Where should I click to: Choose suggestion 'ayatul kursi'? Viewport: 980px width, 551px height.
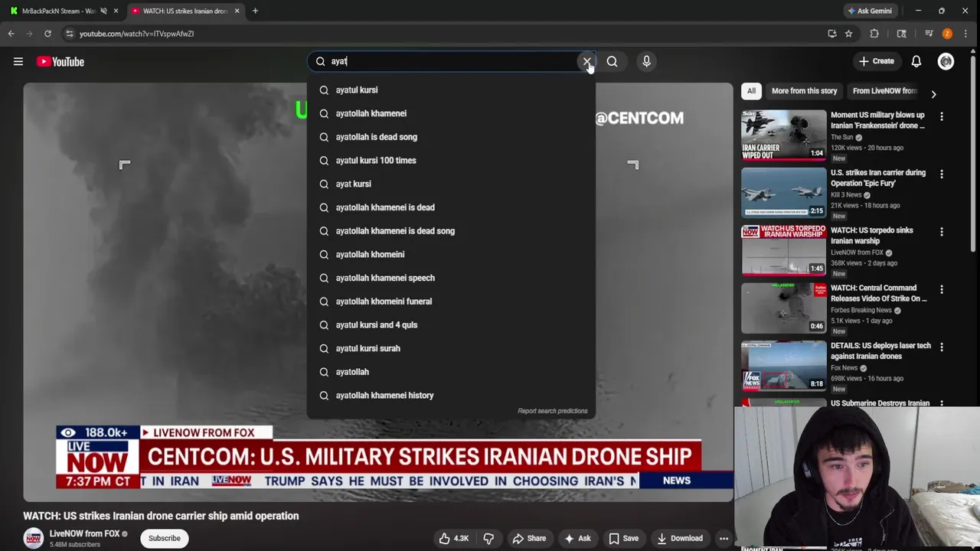451,90
